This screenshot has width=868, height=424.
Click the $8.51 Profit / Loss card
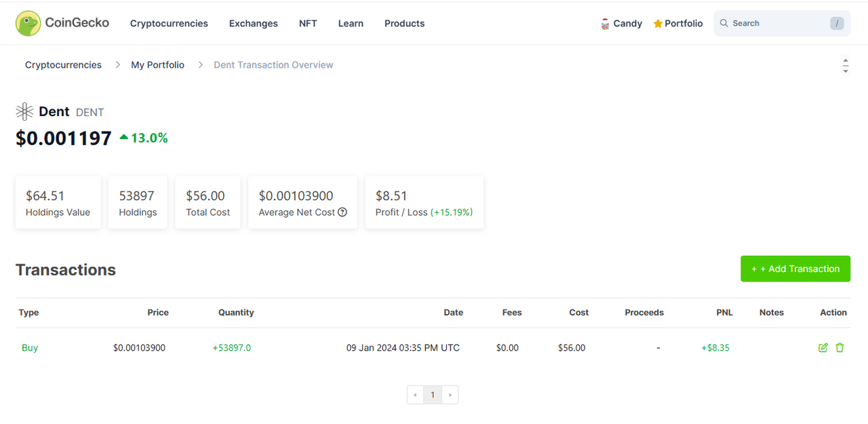tap(425, 202)
